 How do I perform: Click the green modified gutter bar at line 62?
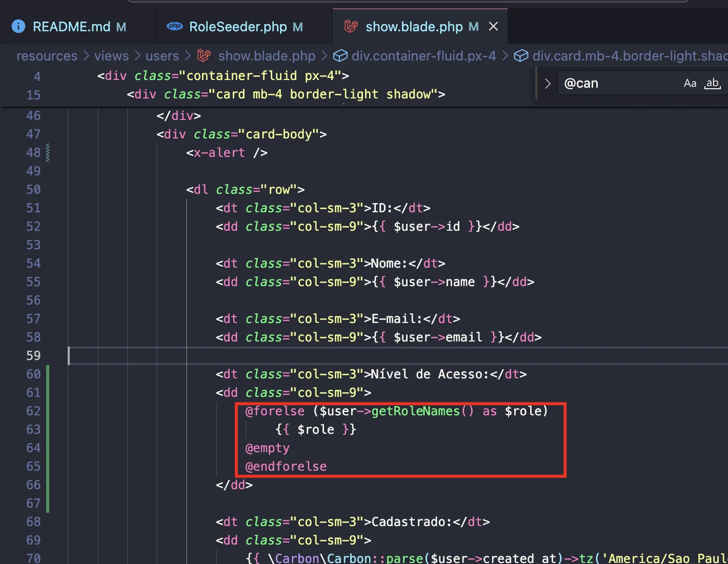point(48,411)
